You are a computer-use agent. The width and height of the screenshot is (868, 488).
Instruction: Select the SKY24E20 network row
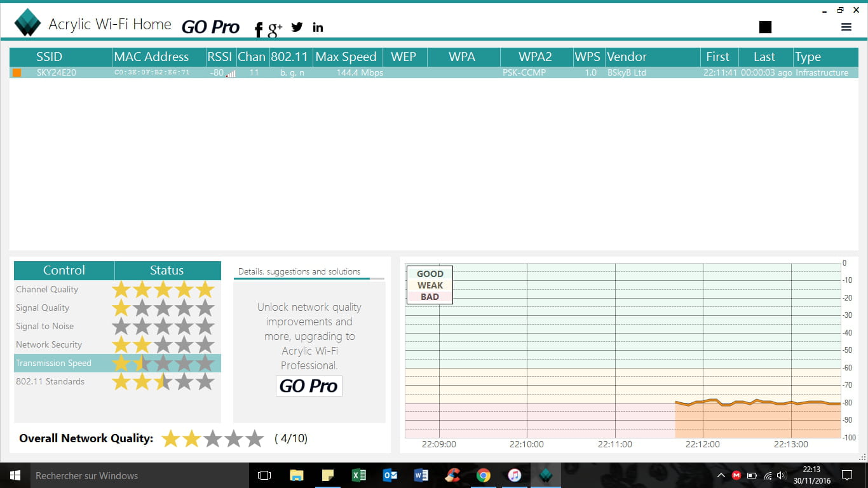434,72
